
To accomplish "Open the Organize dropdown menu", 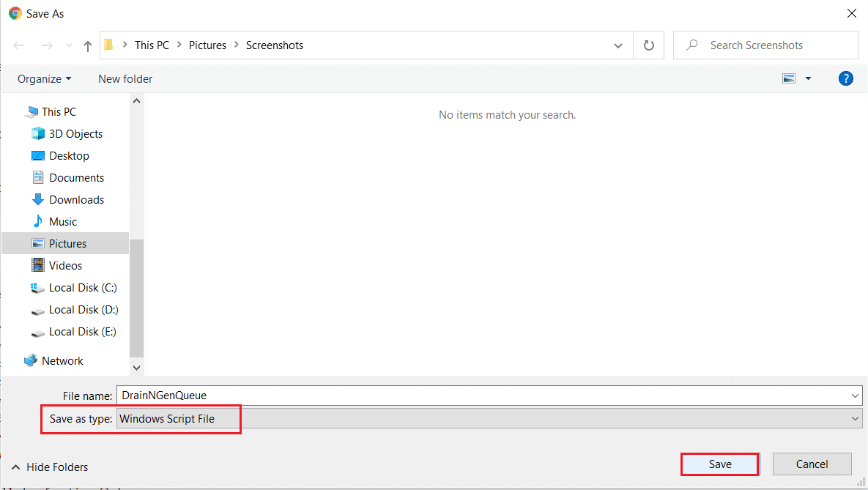I will pos(45,78).
